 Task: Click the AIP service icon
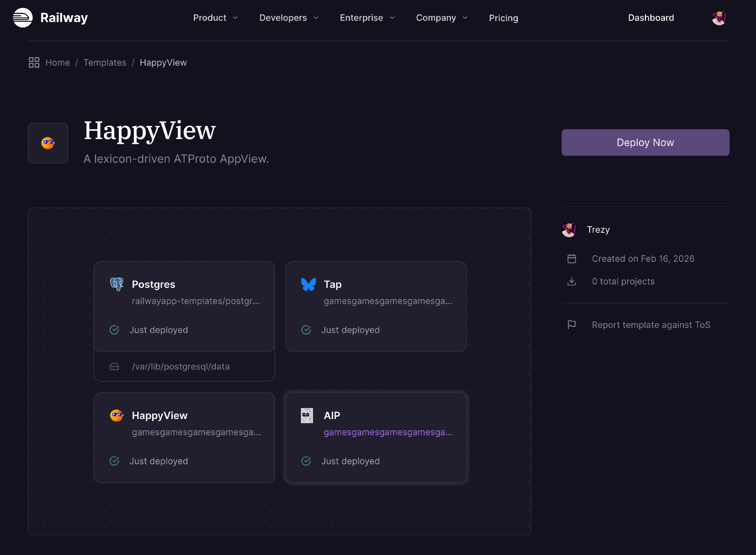pyautogui.click(x=307, y=415)
